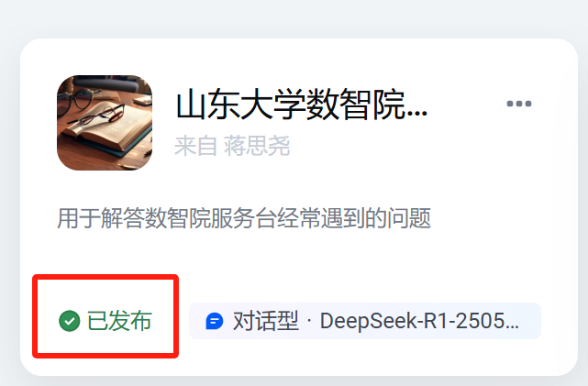The width and height of the screenshot is (588, 386).
Task: Click the 来自 prefix text under title
Action: 195,146
